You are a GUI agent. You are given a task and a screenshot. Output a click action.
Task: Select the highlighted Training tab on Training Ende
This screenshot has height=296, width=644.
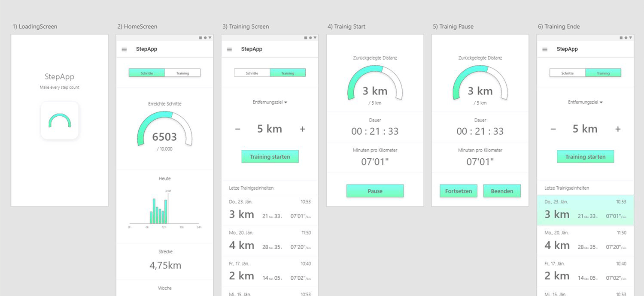(603, 73)
